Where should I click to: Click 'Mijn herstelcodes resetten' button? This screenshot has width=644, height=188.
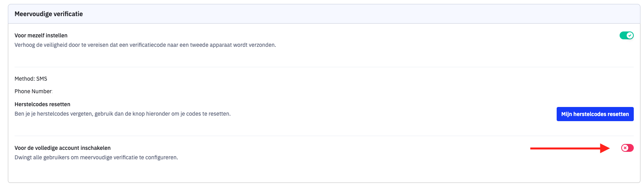(x=595, y=114)
